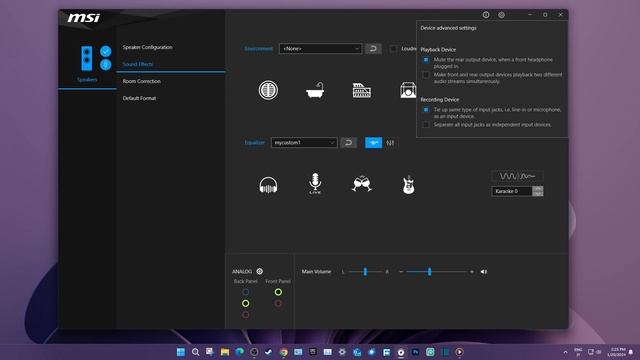The width and height of the screenshot is (640, 360).
Task: Open Microsoft Edge from taskbar
Action: [x=240, y=352]
